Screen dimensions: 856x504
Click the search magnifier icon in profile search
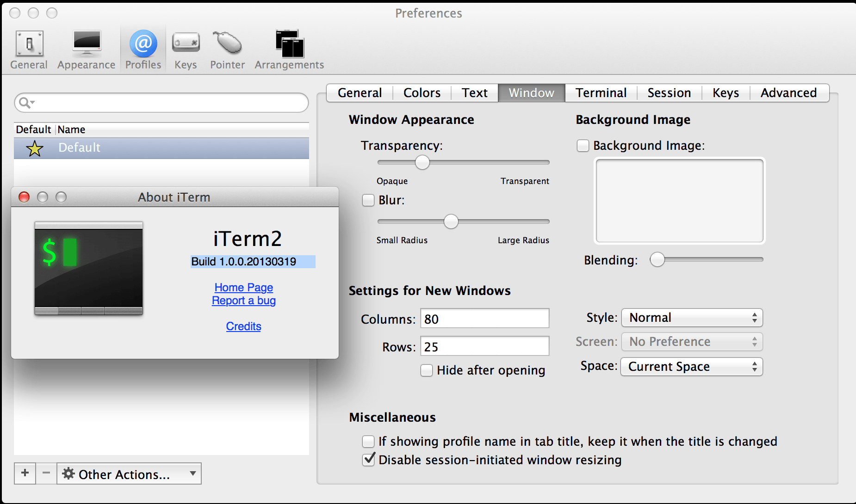pyautogui.click(x=26, y=103)
